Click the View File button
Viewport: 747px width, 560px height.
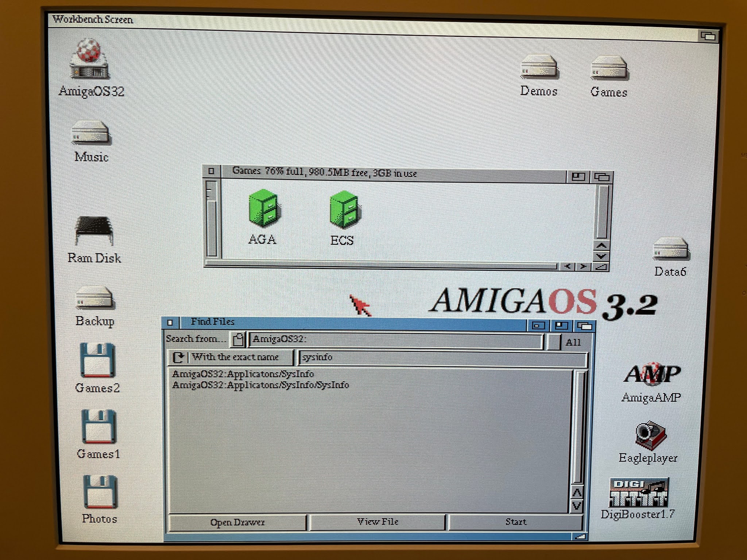click(378, 522)
